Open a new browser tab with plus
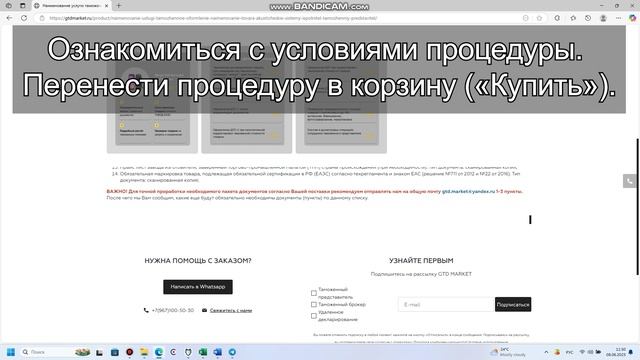The image size is (640, 360). tap(119, 6)
